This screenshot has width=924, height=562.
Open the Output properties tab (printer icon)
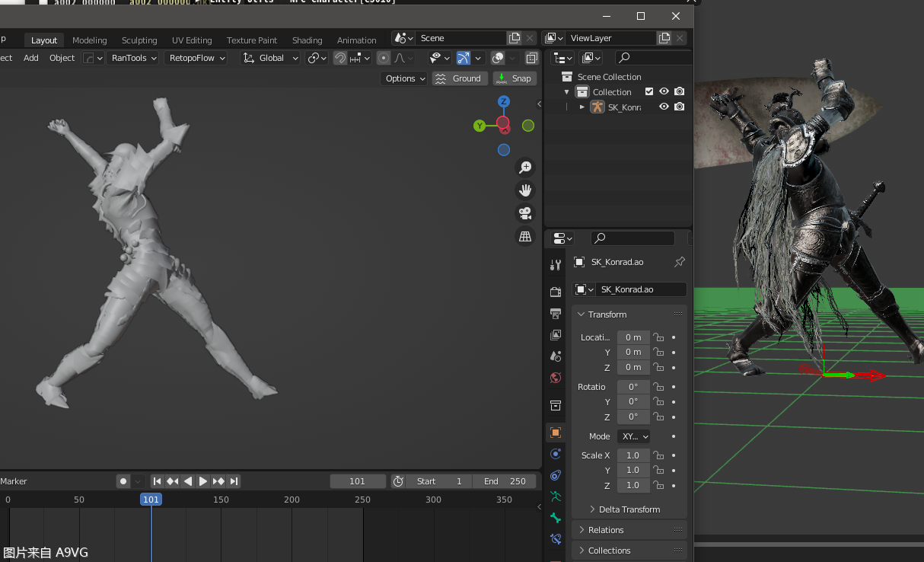556,314
